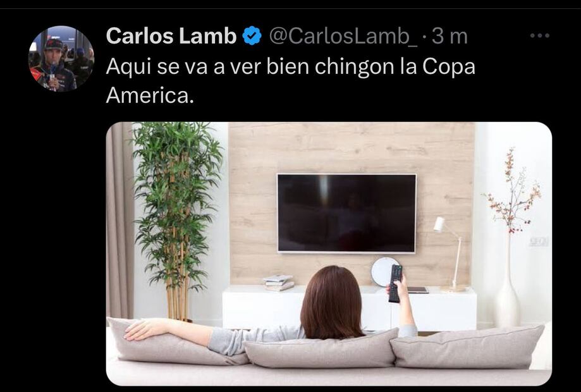The width and height of the screenshot is (581, 392).
Task: Click the wall-mounted TV screen in photo
Action: tap(347, 213)
